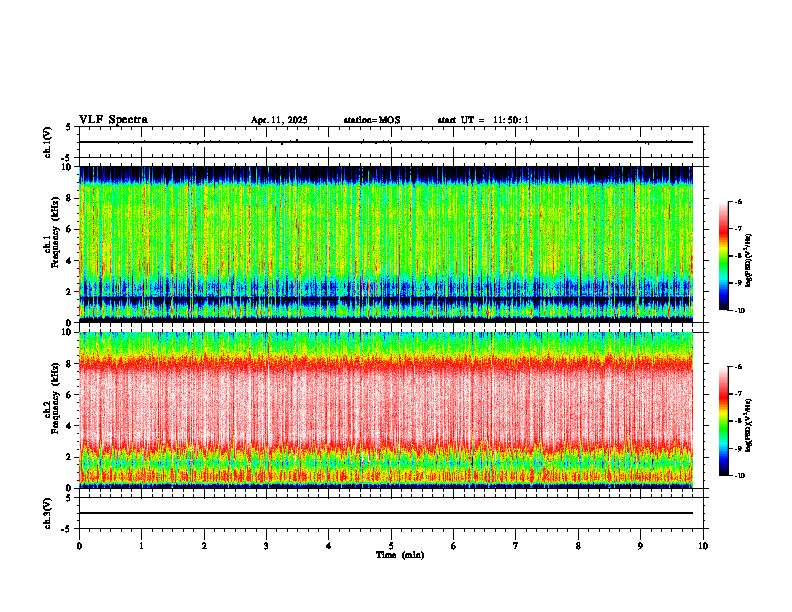Click the ch.2 spectrogram plot
Image resolution: width=792 pixels, height=612 pixels.
tap(386, 410)
